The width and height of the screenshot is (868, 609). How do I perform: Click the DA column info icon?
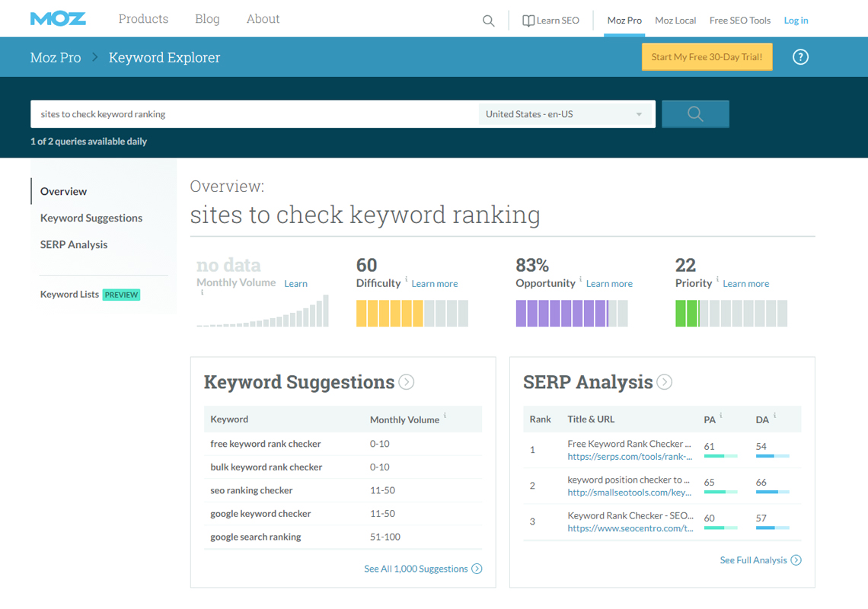[774, 415]
